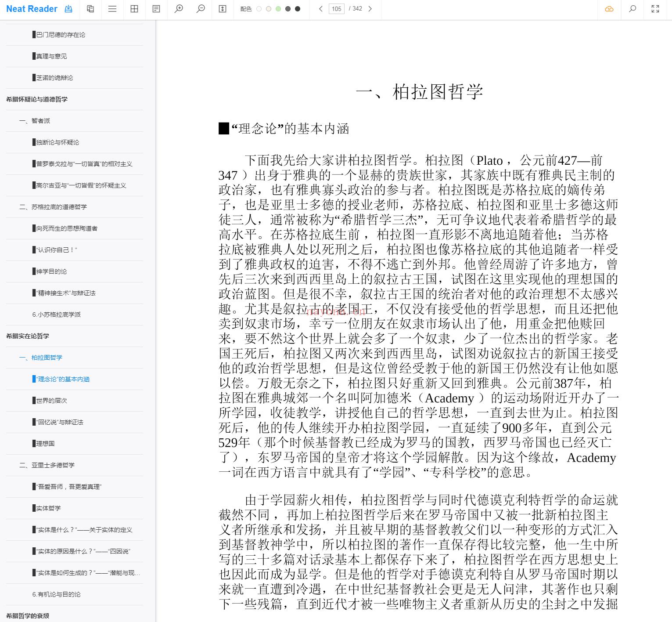
Task: Open chapter "潜能与现…" entry
Action: 86,573
